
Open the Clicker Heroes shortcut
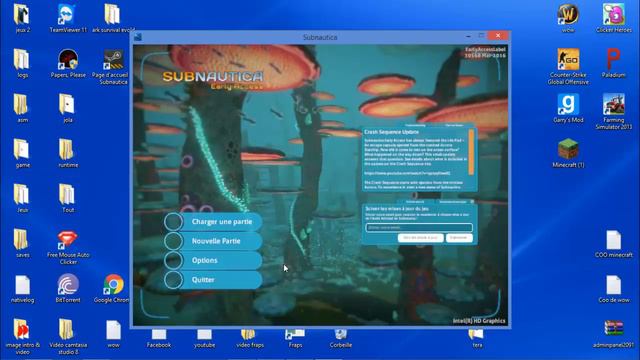613,15
